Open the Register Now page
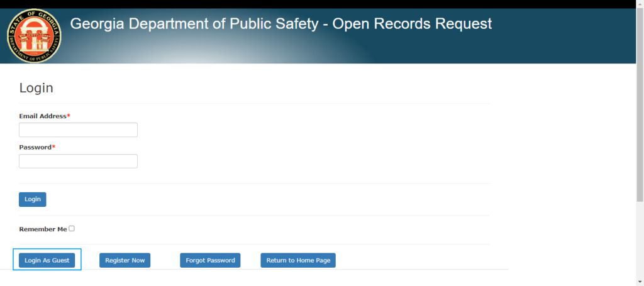Viewport: 644px width, 286px height. click(x=125, y=260)
